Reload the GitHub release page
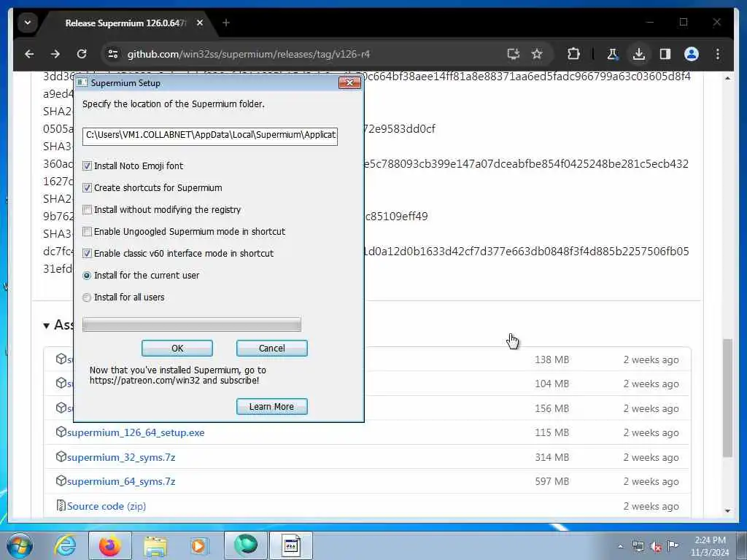Image resolution: width=747 pixels, height=560 pixels. click(x=82, y=54)
